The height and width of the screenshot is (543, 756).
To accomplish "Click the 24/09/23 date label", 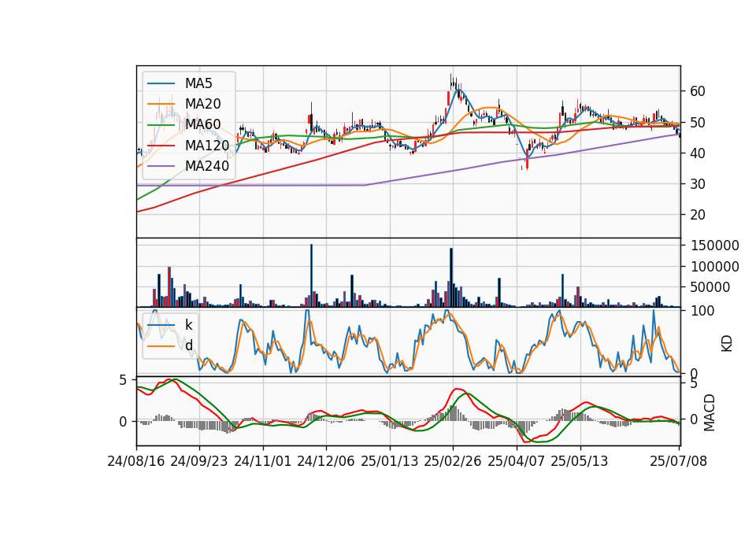I will [x=199, y=461].
